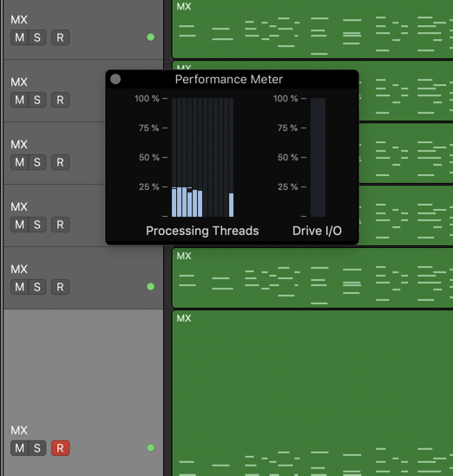The height and width of the screenshot is (476, 453).
Task: Close the Performance Meter window
Action: pyautogui.click(x=115, y=79)
